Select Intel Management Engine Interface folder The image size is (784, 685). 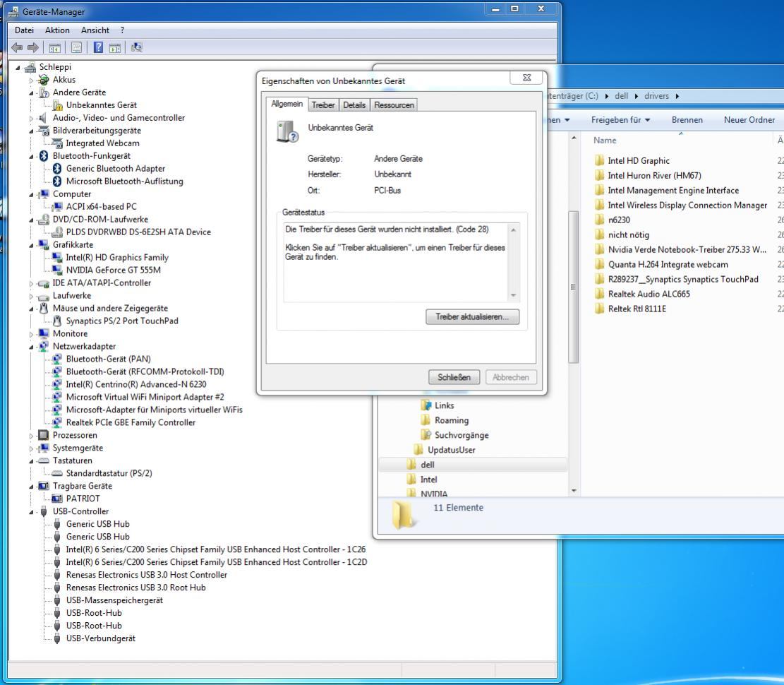673,190
